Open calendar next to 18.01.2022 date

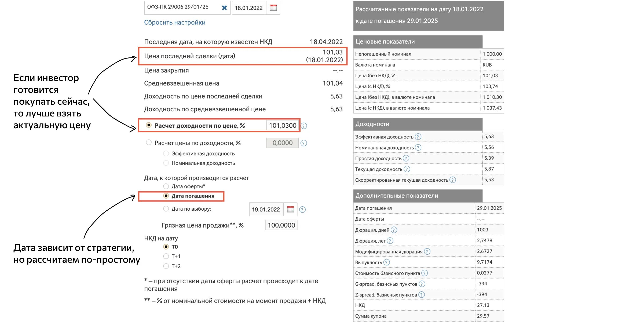273,8
